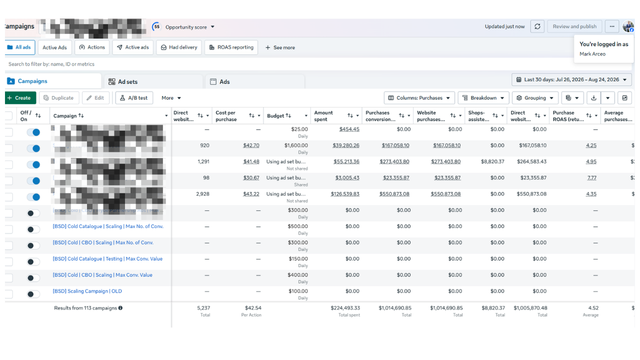Click the Duplicate button
Screen dimensions: 640x360
58,98
